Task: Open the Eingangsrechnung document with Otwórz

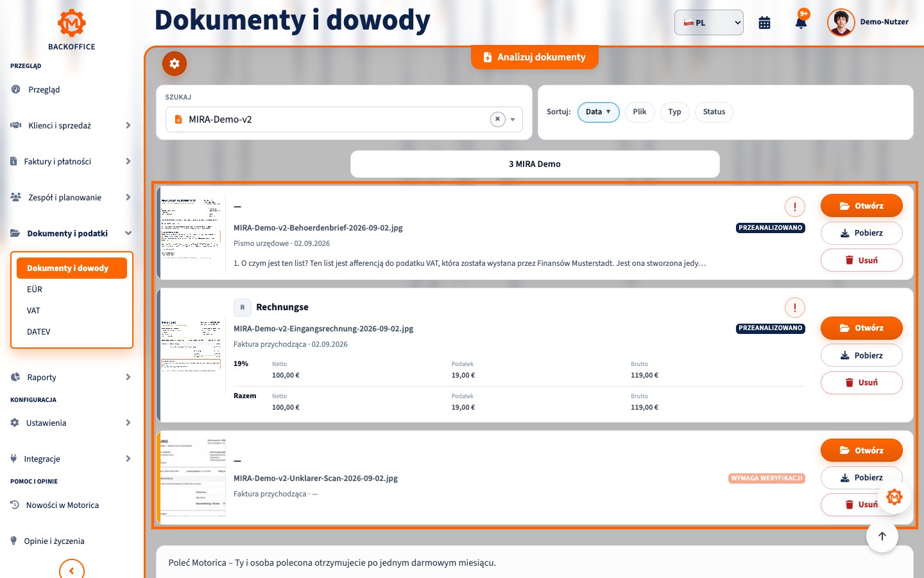Action: point(862,328)
